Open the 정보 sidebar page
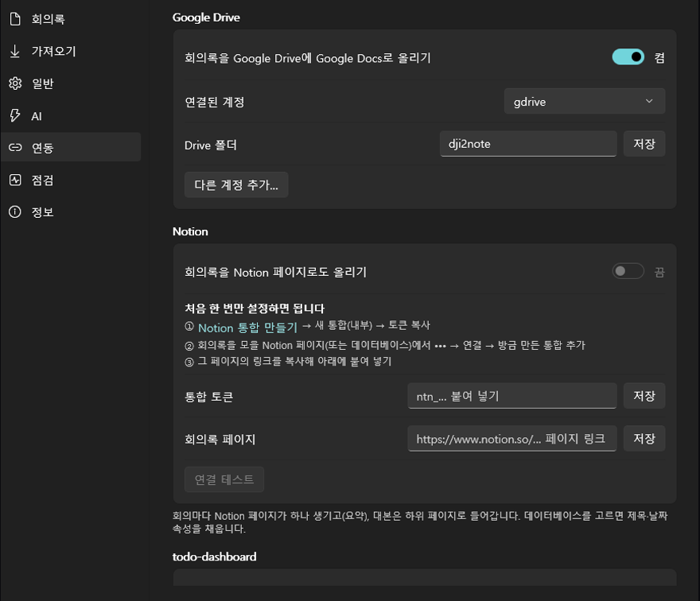 pyautogui.click(x=72, y=211)
